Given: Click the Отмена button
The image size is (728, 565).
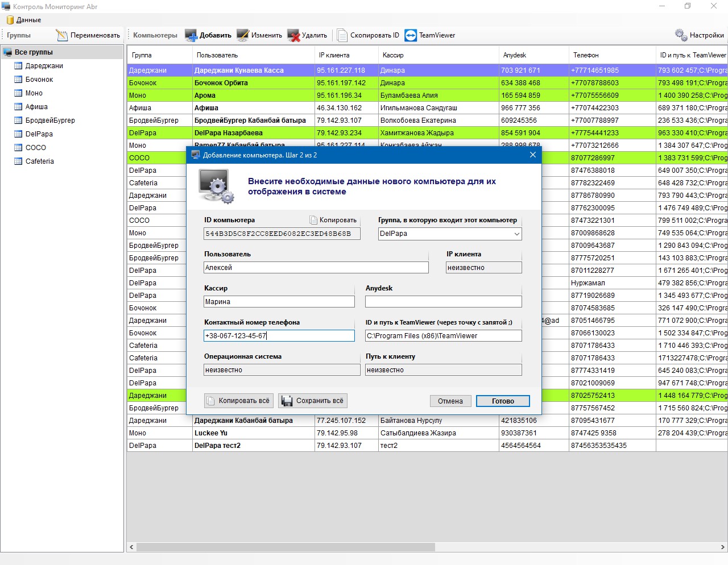Looking at the screenshot, I should (x=450, y=401).
